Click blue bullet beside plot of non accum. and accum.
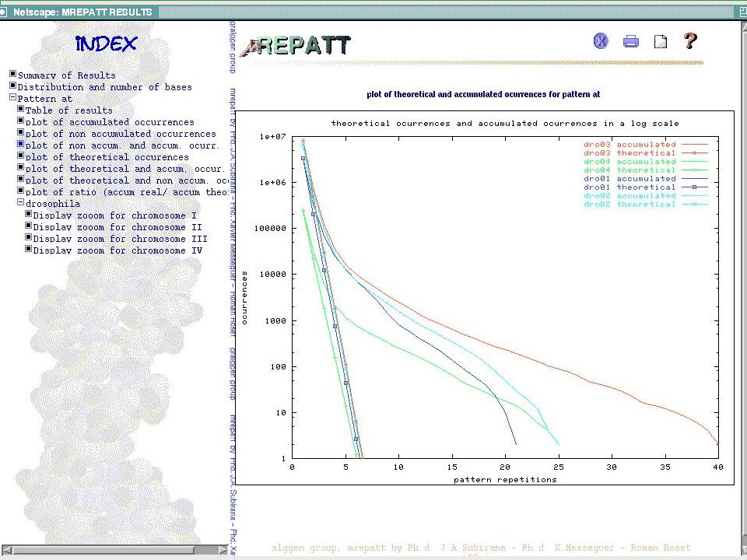Viewport: 747px width, 560px height. point(20,145)
